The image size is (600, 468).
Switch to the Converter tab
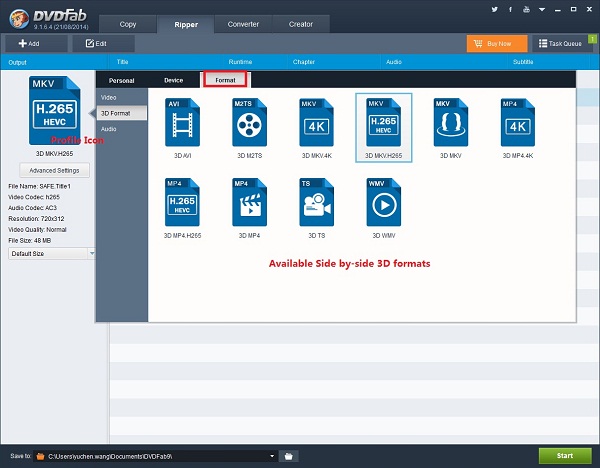(x=243, y=24)
